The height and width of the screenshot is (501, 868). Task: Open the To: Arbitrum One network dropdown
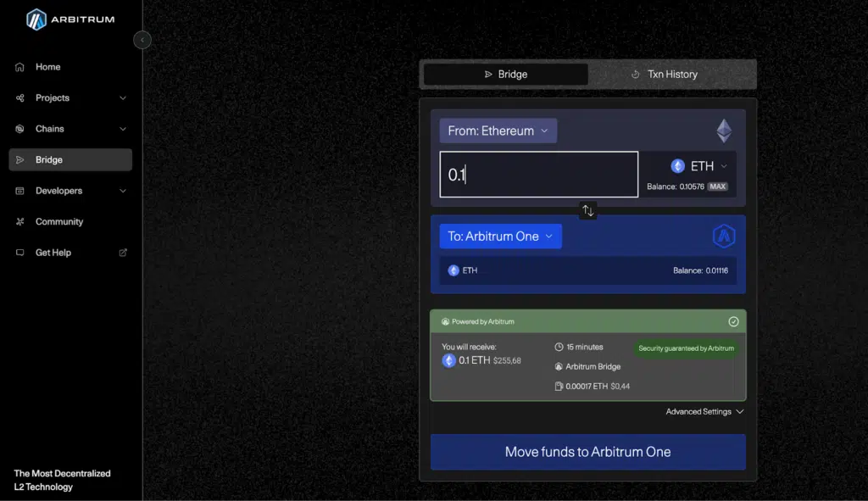coord(500,237)
